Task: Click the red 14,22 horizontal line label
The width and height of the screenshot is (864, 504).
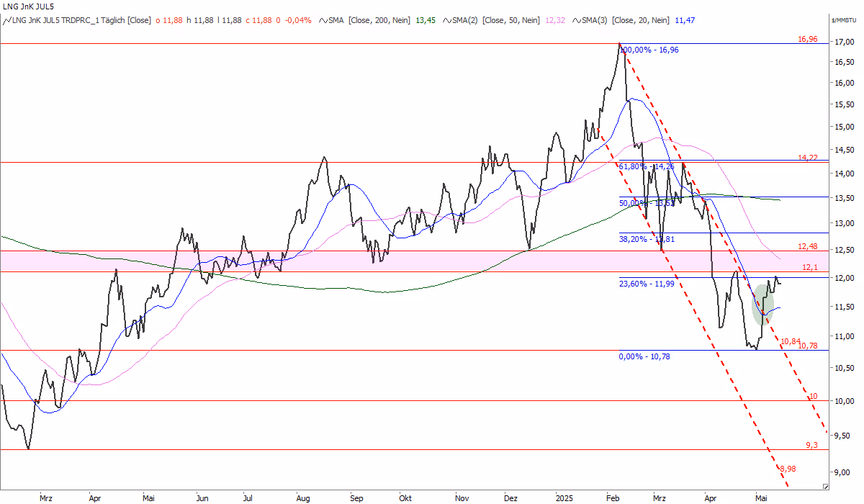Action: 807,158
